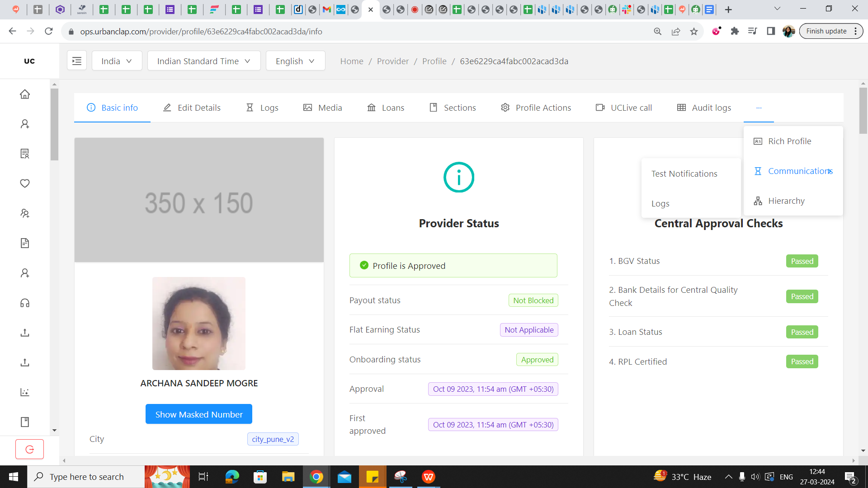Viewport: 868px width, 488px height.
Task: Select Hierarchy from the dropdown menu
Action: coord(786,201)
